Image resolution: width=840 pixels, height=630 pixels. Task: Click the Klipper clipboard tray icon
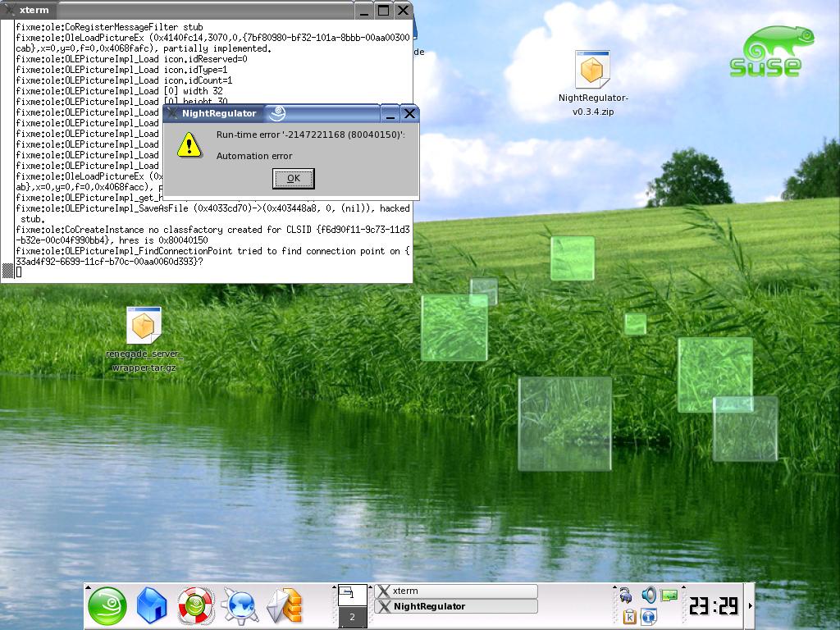point(629,616)
